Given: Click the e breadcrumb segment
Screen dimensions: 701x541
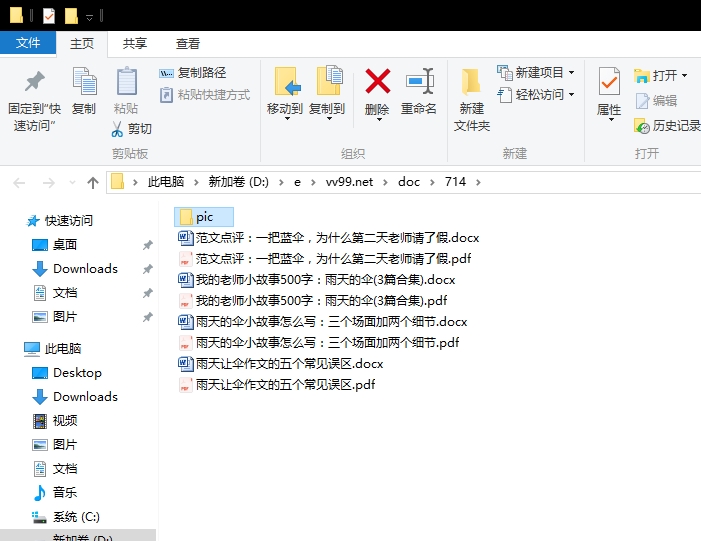Looking at the screenshot, I should (297, 182).
